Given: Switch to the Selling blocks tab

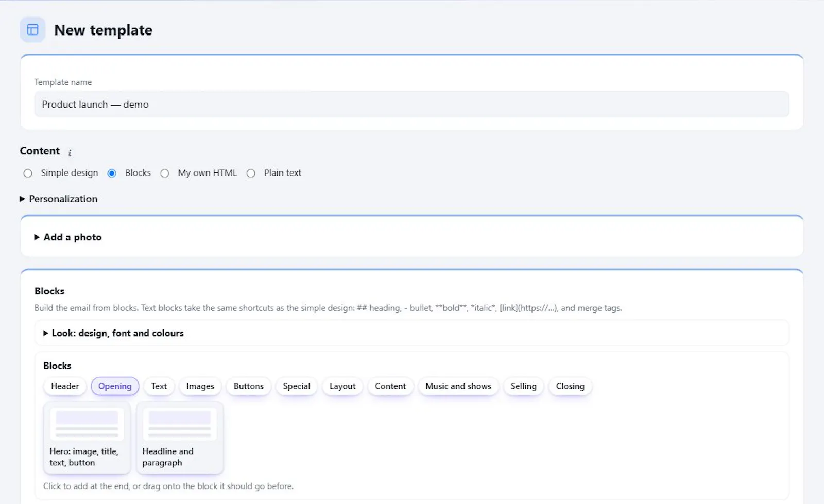Looking at the screenshot, I should (524, 386).
